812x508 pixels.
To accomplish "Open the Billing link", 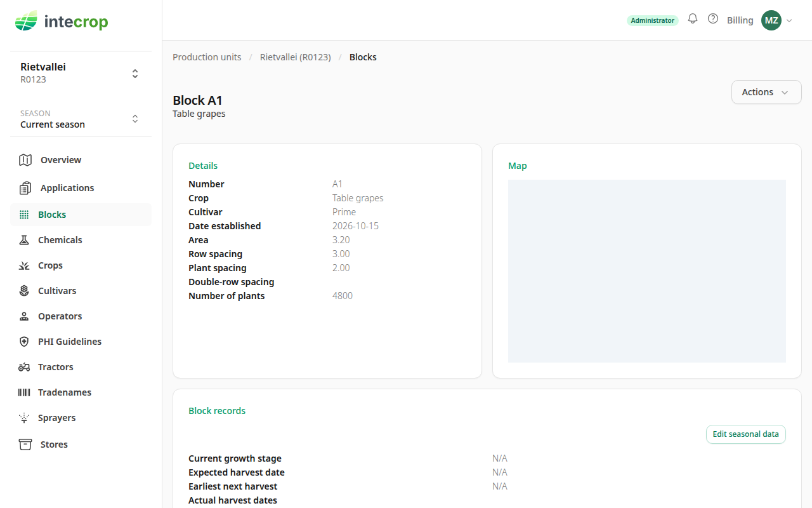I will coord(740,20).
